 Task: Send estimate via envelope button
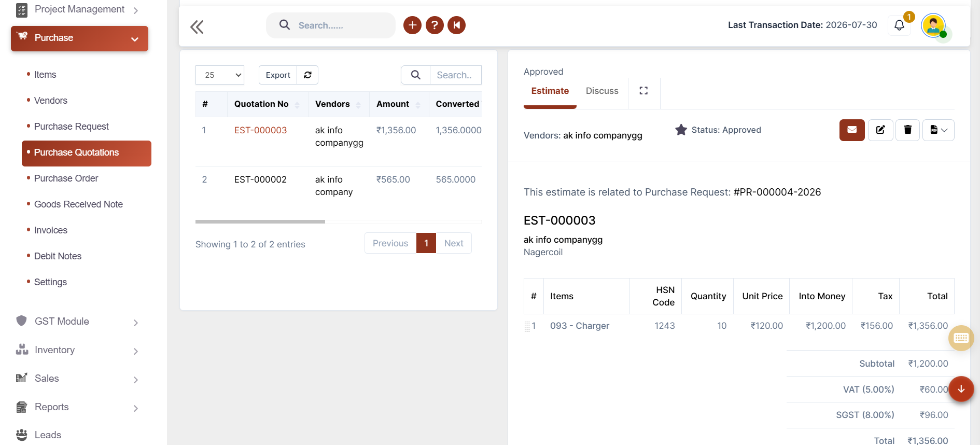[852, 130]
